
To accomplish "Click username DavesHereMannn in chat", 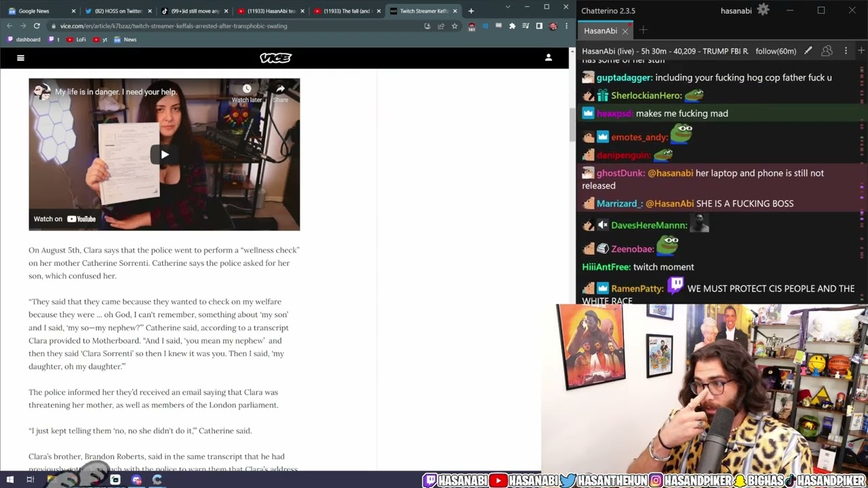I will (649, 226).
